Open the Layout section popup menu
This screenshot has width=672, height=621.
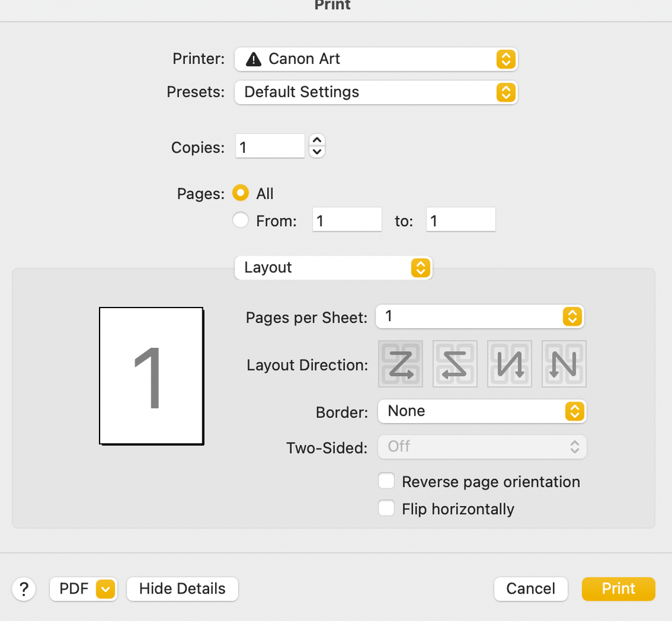tap(333, 268)
